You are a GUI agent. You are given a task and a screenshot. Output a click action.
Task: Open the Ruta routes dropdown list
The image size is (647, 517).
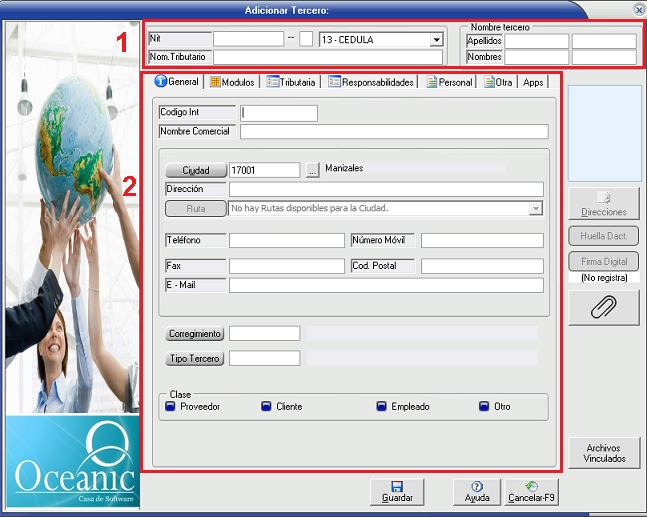(535, 208)
